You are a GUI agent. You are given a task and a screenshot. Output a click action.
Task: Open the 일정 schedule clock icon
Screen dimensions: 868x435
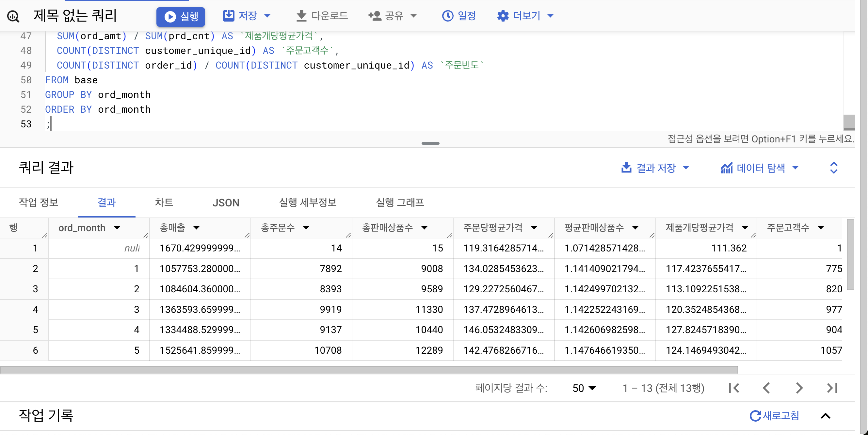pyautogui.click(x=447, y=16)
